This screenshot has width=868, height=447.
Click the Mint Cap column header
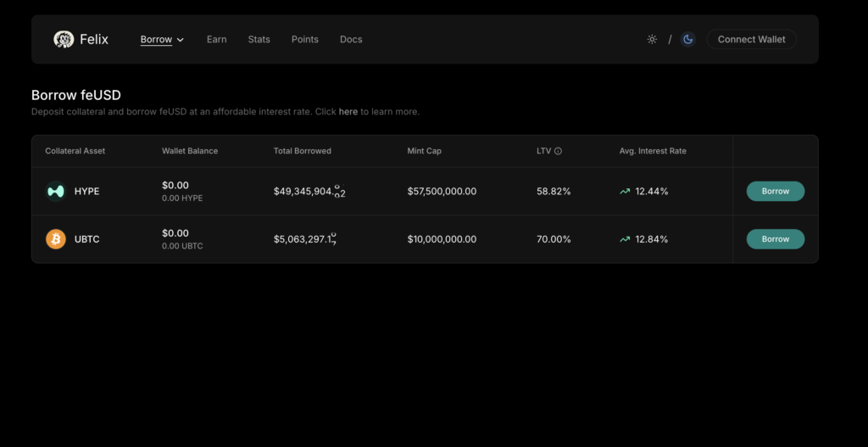point(425,151)
